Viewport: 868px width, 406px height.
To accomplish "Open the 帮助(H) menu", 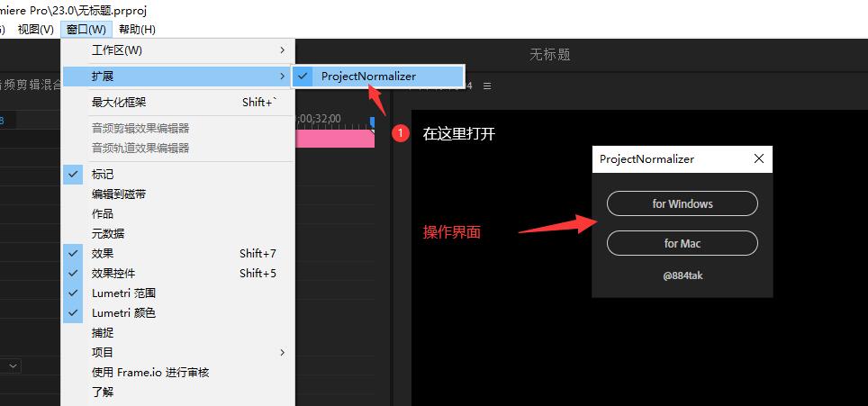I will (x=137, y=30).
